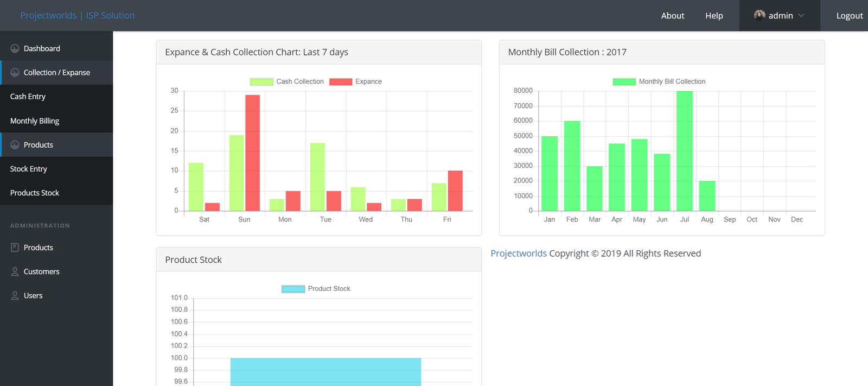
Task: Click the Customers person icon
Action: click(x=15, y=271)
